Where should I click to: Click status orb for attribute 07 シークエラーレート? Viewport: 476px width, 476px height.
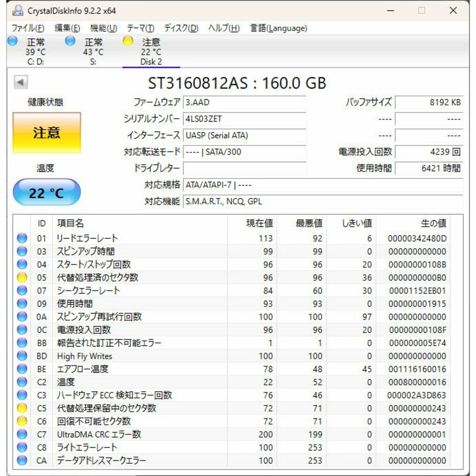(22, 290)
